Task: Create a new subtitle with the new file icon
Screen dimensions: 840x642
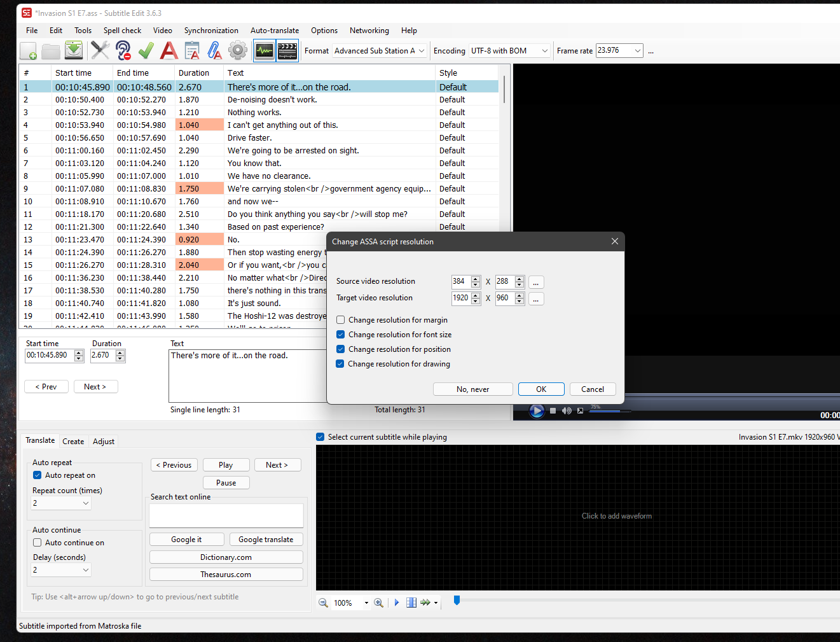Action: coord(27,50)
